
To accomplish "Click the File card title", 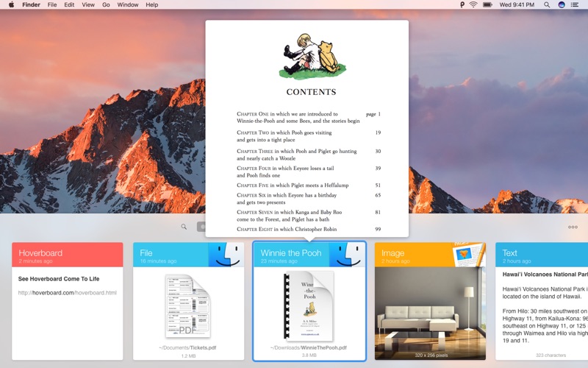I will (x=146, y=253).
